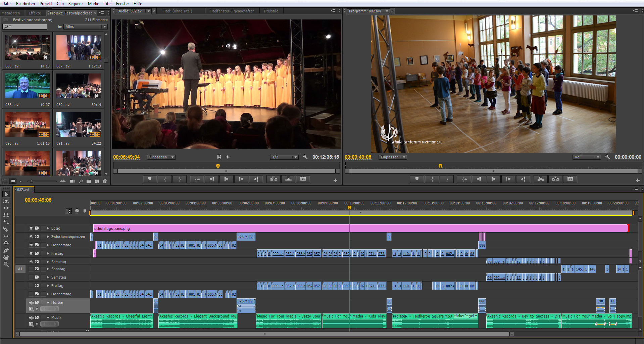Screen dimensions: 644x344
Task: Select the 088...avi clip thumbnail
Action: pos(28,86)
